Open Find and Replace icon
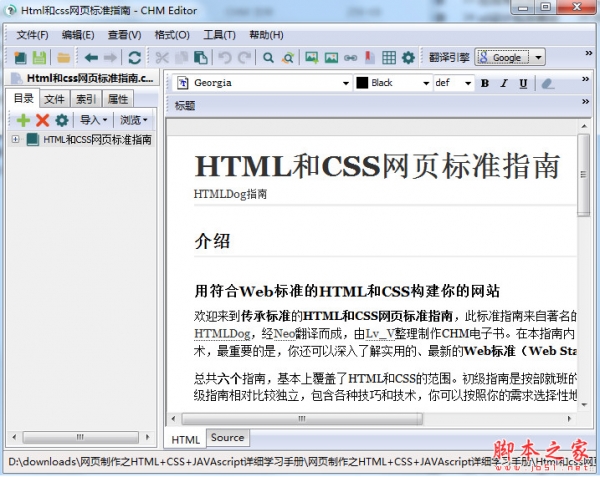Screen dimensions: 600x477 (x=288, y=58)
